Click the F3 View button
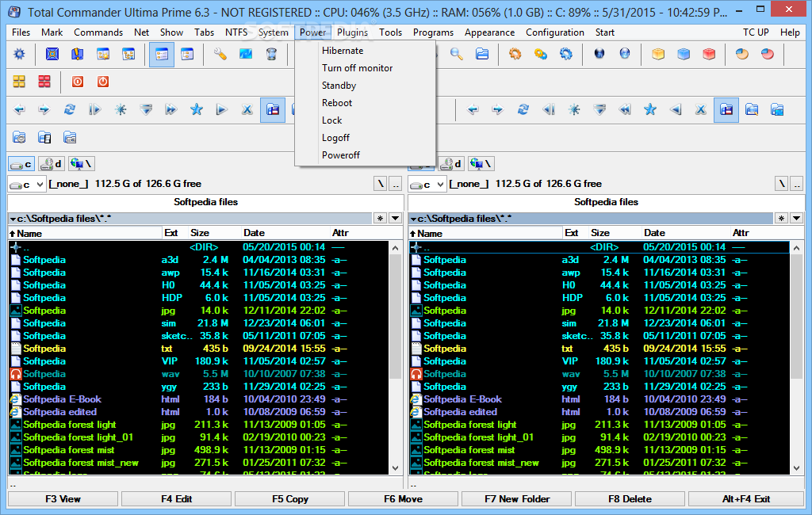812x515 pixels. (x=63, y=499)
